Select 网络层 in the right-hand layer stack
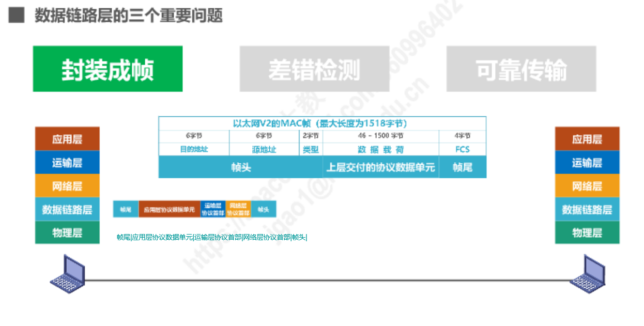Screen dimensions: 644x326 point(587,186)
